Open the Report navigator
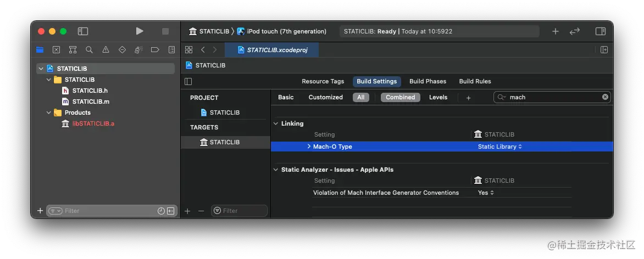This screenshot has width=644, height=259. [x=171, y=50]
